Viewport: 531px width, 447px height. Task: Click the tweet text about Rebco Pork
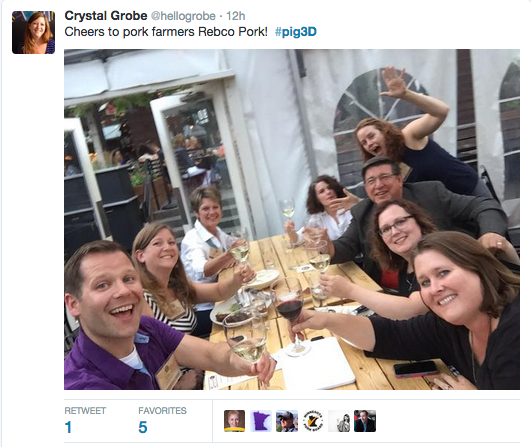[166, 32]
